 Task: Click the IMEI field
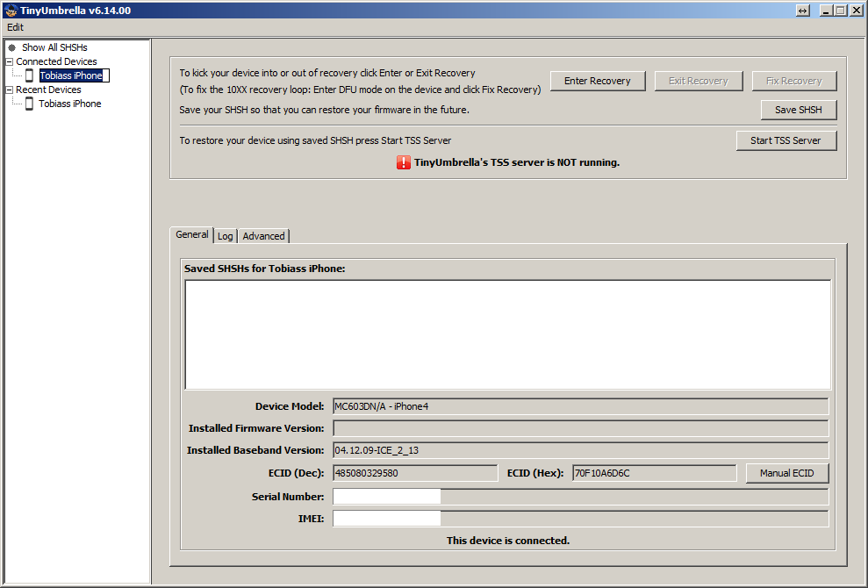(x=581, y=519)
